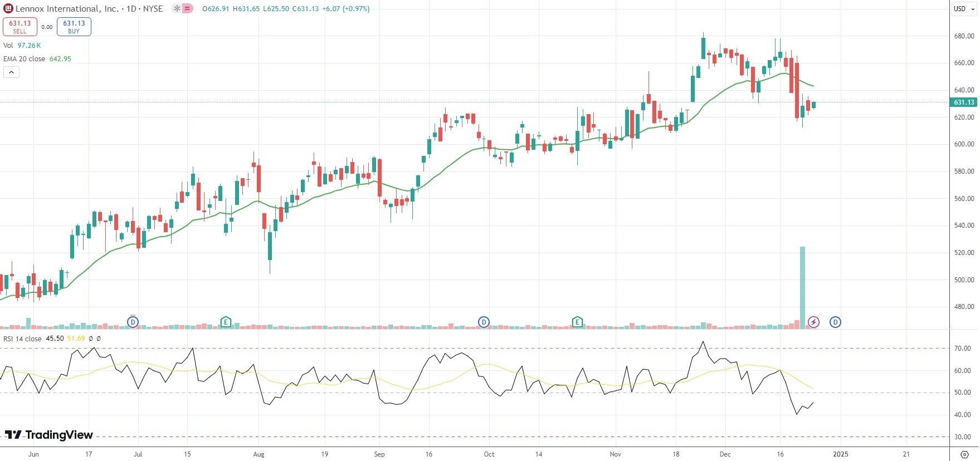The width and height of the screenshot is (980, 461).
Task: Click the gray asterisk status icon beside NYSE
Action: click(x=177, y=8)
